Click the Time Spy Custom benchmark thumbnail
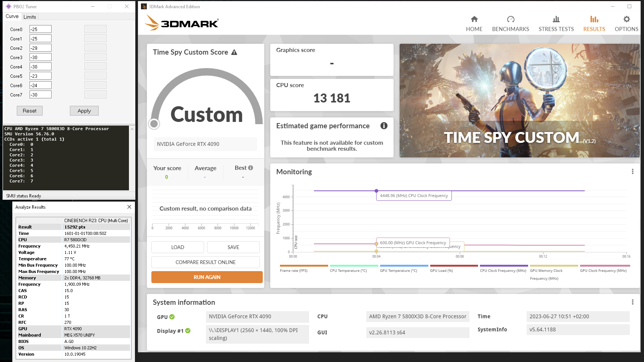Viewport: 644px width, 362px height. [520, 101]
